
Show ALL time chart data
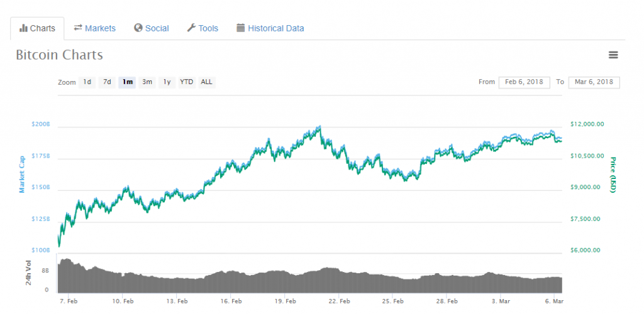pyautogui.click(x=206, y=82)
